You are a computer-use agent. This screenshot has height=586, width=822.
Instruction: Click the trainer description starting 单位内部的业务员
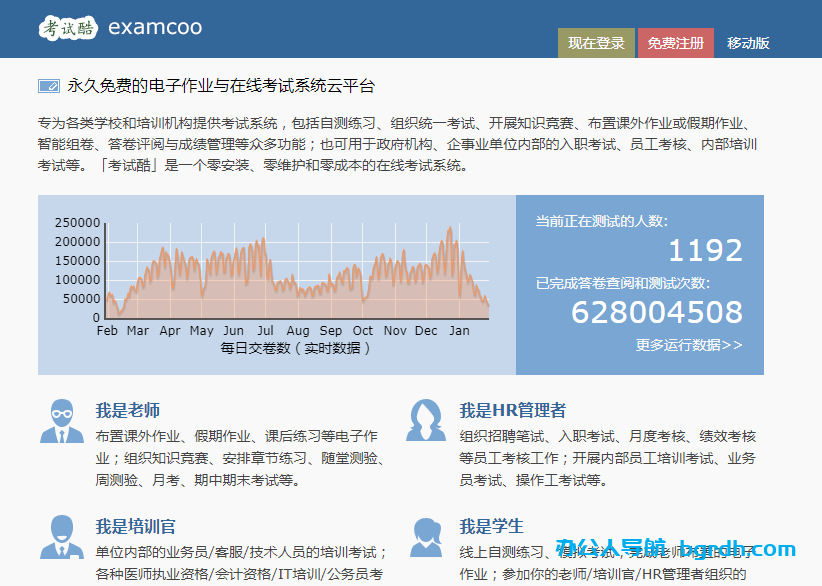[241, 563]
